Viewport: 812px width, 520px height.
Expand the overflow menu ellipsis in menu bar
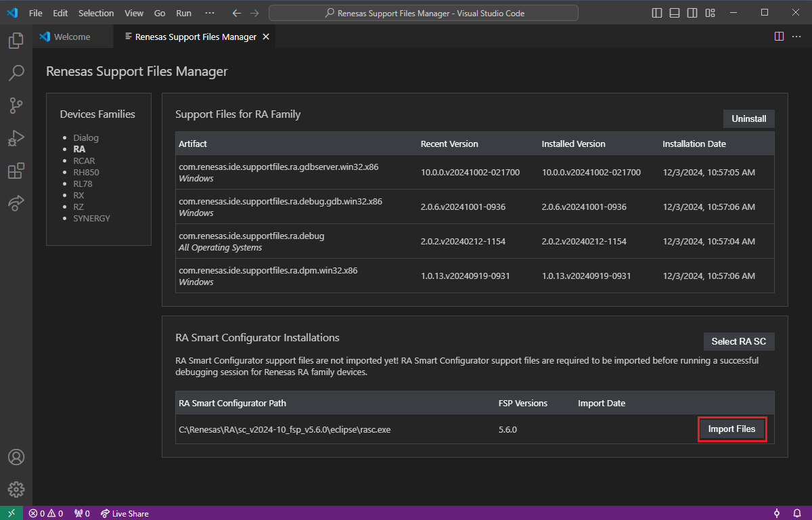click(x=210, y=13)
